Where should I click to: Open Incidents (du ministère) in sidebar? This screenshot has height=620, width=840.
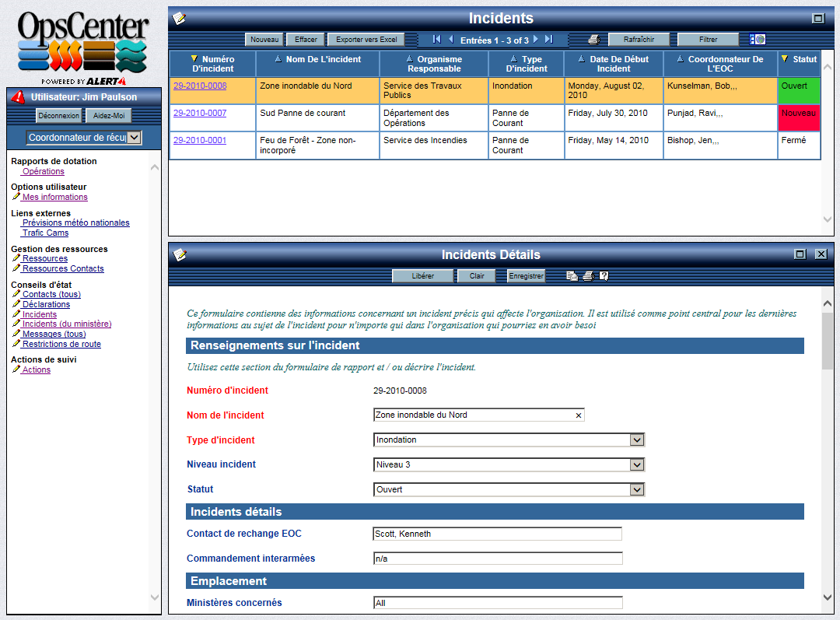tap(66, 324)
